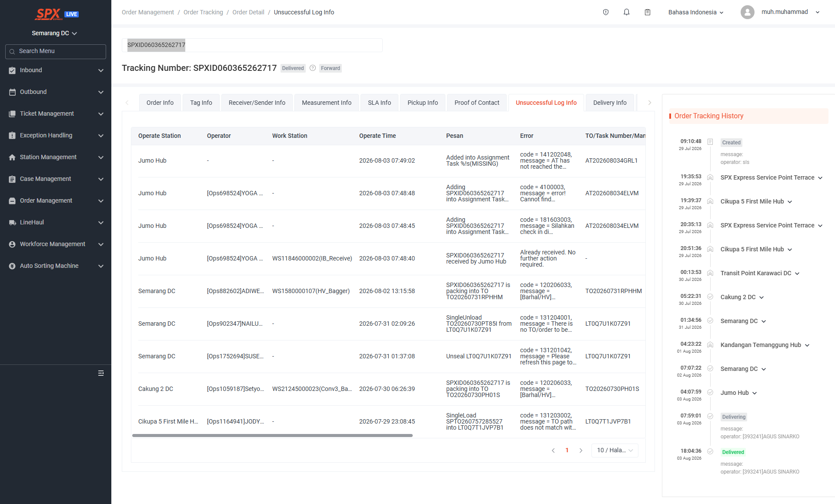Switch to the Tag Info tab
The height and width of the screenshot is (504, 835).
pos(201,103)
